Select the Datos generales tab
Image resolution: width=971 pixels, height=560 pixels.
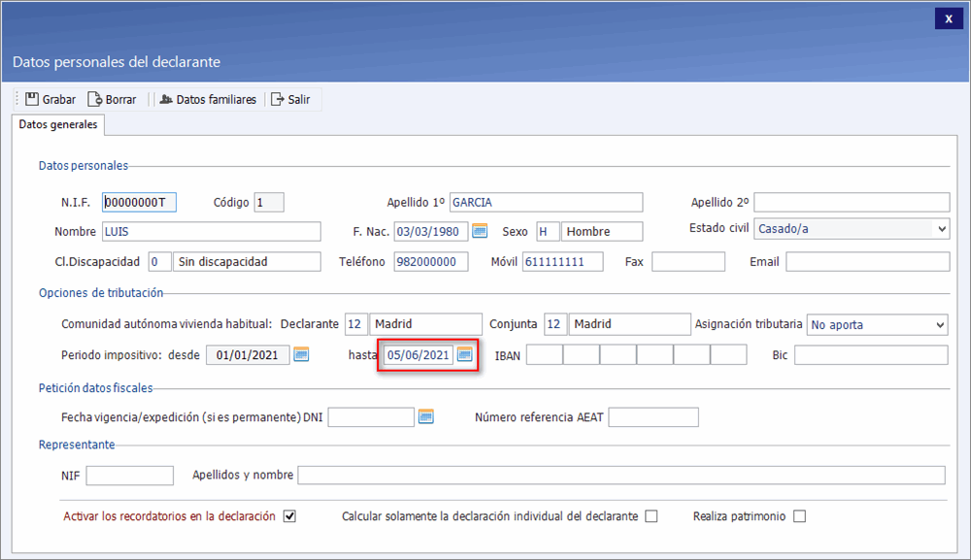(x=58, y=125)
